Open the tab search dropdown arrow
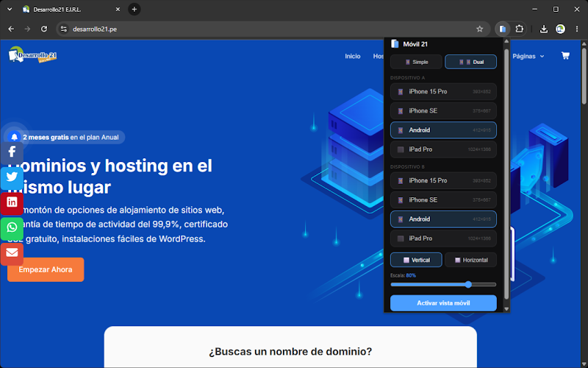This screenshot has height=368, width=588. (10, 10)
